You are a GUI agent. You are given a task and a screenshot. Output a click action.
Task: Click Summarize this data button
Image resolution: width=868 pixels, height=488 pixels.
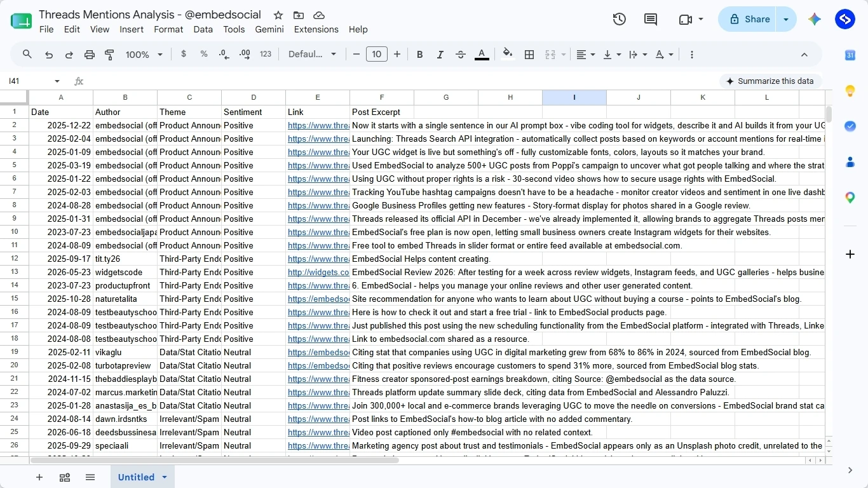pos(770,81)
